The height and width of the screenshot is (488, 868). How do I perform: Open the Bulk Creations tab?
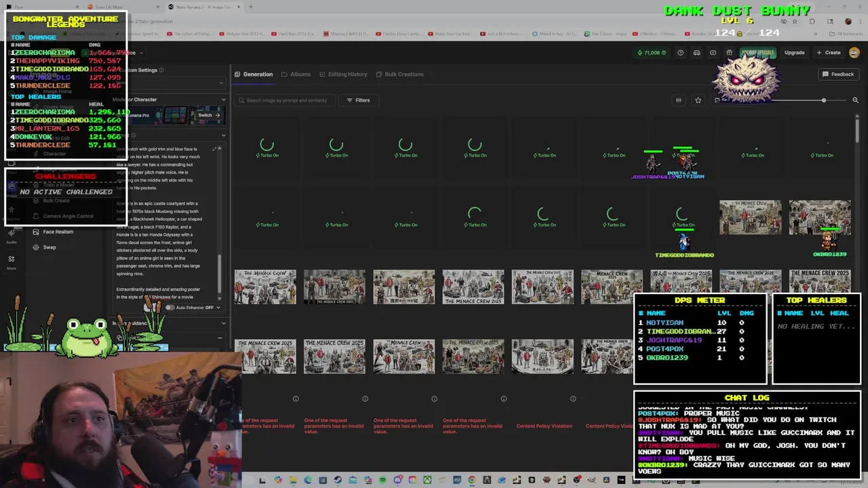399,74
